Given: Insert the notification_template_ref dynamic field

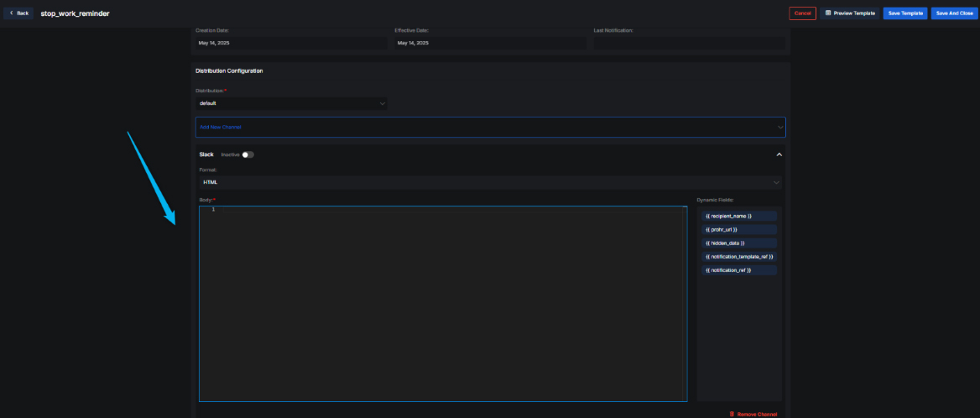Looking at the screenshot, I should 739,257.
